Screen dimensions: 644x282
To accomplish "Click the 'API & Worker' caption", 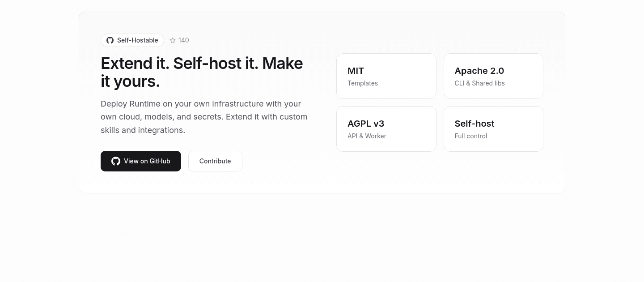I will click(x=367, y=136).
